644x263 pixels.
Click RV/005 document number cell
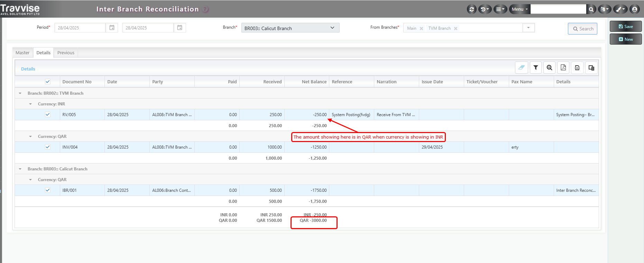click(82, 114)
